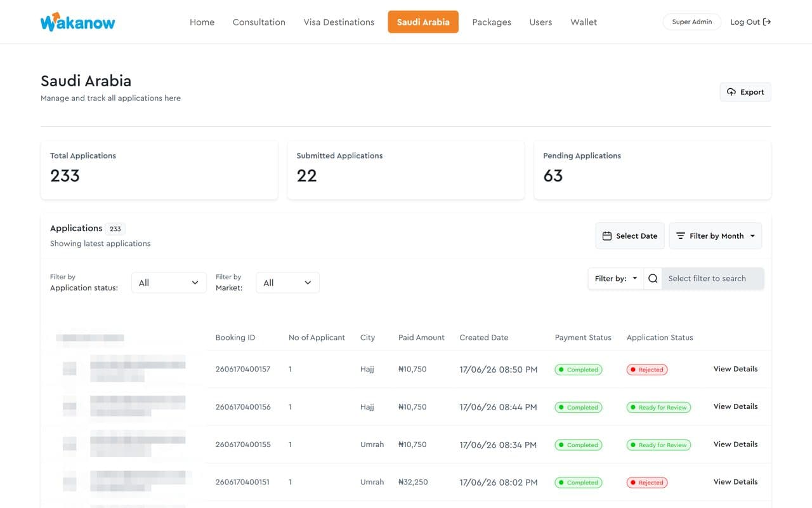Click the red Rejected badge on booking 2606170400157

coord(647,370)
